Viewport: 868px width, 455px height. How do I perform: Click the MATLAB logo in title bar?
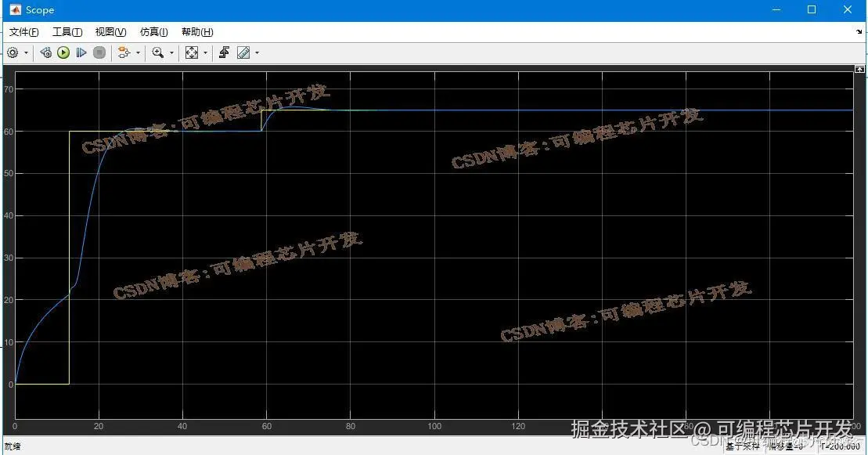tap(16, 10)
